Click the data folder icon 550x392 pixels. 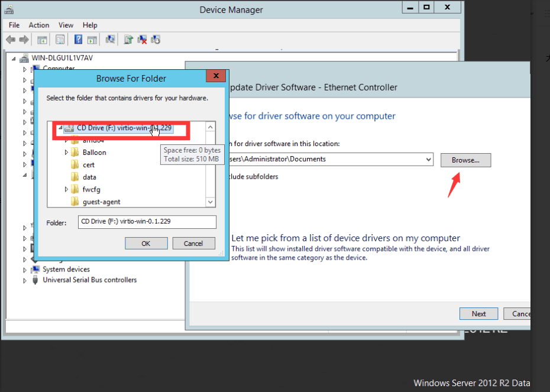[75, 177]
